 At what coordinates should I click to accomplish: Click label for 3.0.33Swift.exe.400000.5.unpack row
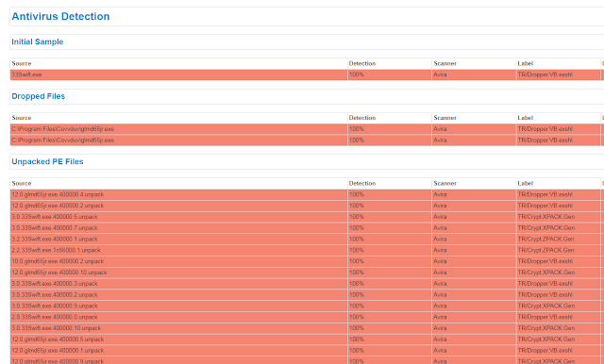pyautogui.click(x=558, y=217)
